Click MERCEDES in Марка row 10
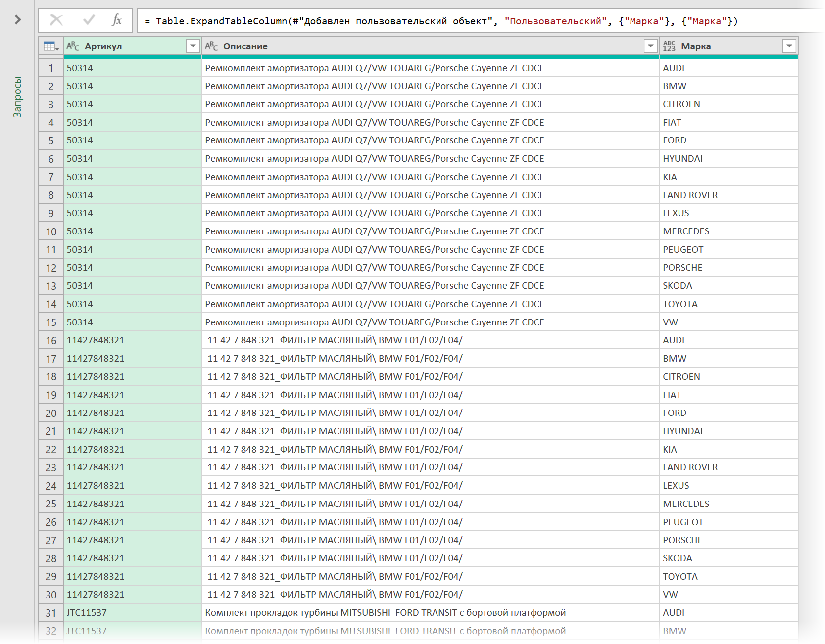Image resolution: width=825 pixels, height=644 pixels. (x=686, y=231)
